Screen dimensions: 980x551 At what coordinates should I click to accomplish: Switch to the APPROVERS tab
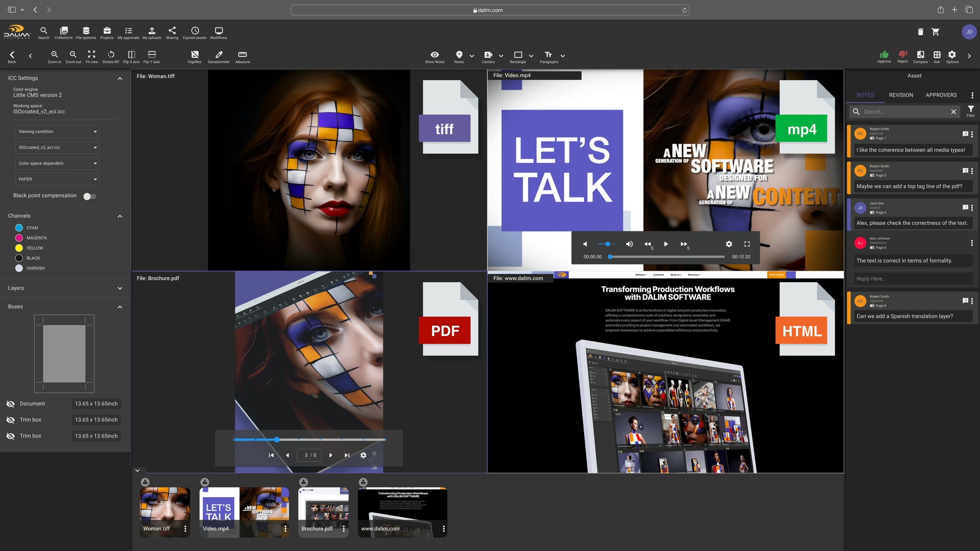pos(941,95)
